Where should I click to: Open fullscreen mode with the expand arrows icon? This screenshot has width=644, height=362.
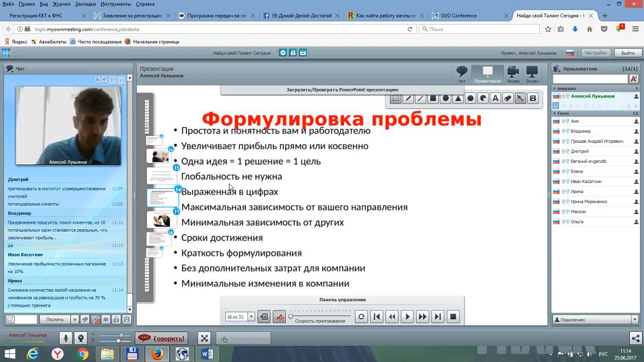point(204,338)
